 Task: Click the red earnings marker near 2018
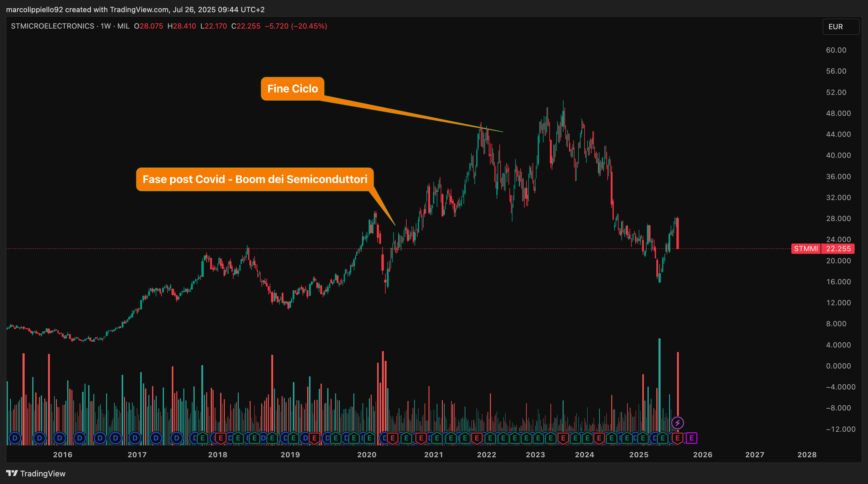coord(221,438)
